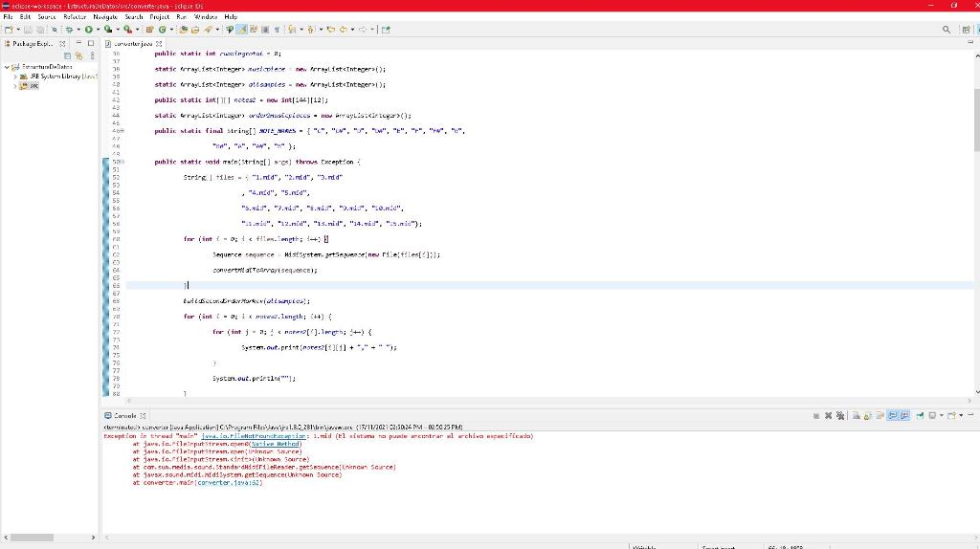Open the New file dropdown arrow
This screenshot has height=549, width=980.
pos(17,30)
